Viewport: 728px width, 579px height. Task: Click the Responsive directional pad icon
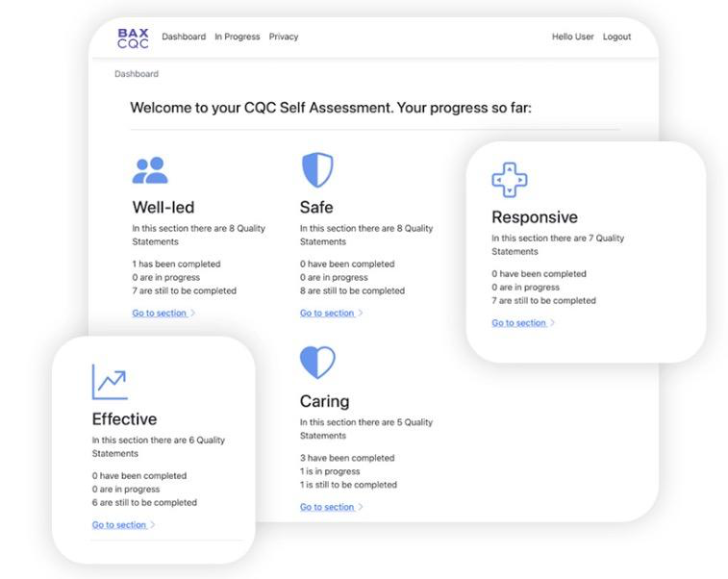point(510,179)
